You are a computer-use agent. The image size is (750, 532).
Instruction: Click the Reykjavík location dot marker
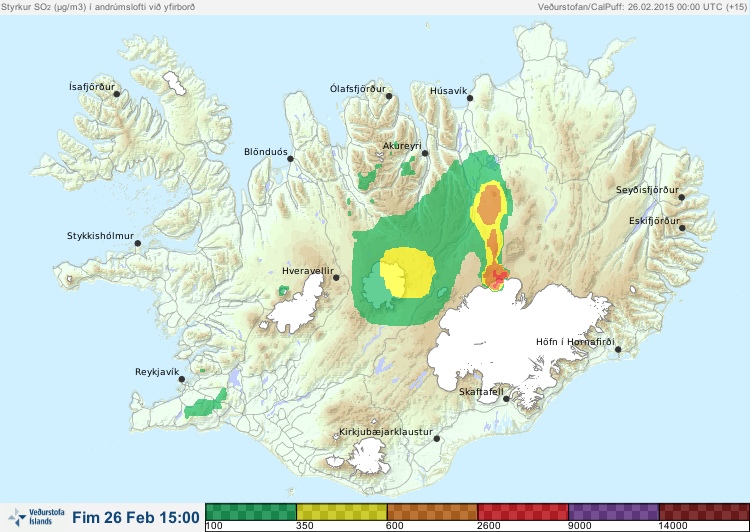(182, 379)
